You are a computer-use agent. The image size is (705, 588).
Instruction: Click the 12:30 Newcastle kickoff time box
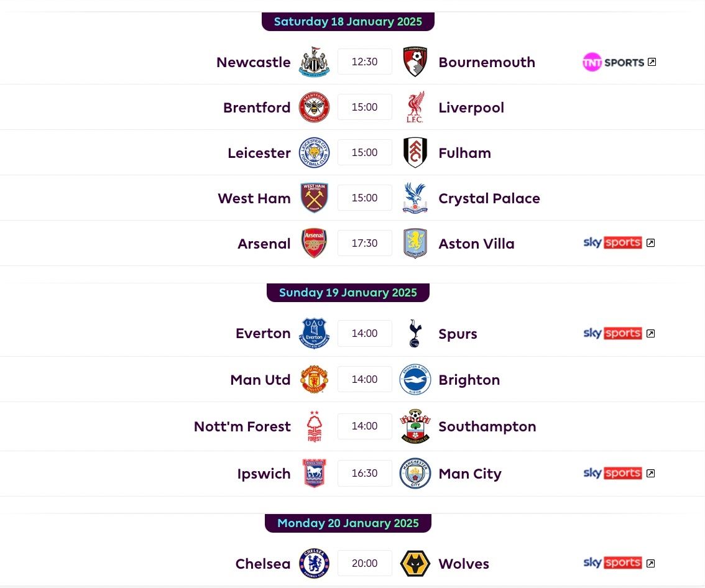click(x=365, y=62)
